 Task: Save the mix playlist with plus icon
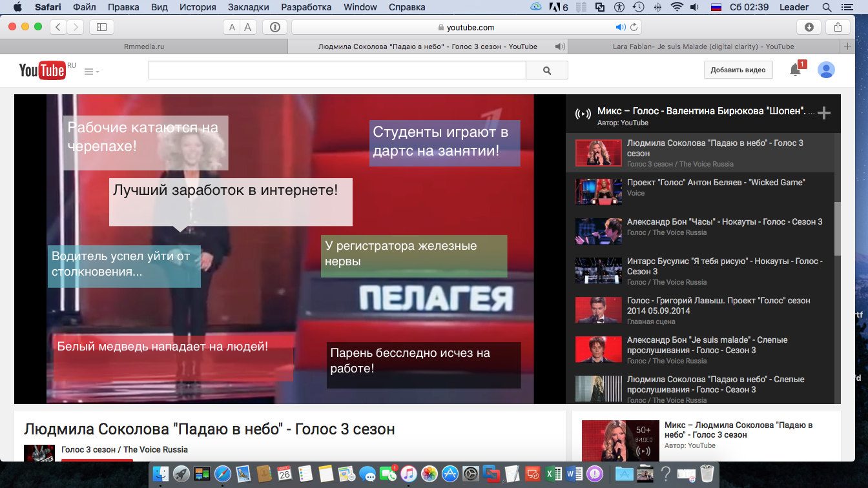823,114
